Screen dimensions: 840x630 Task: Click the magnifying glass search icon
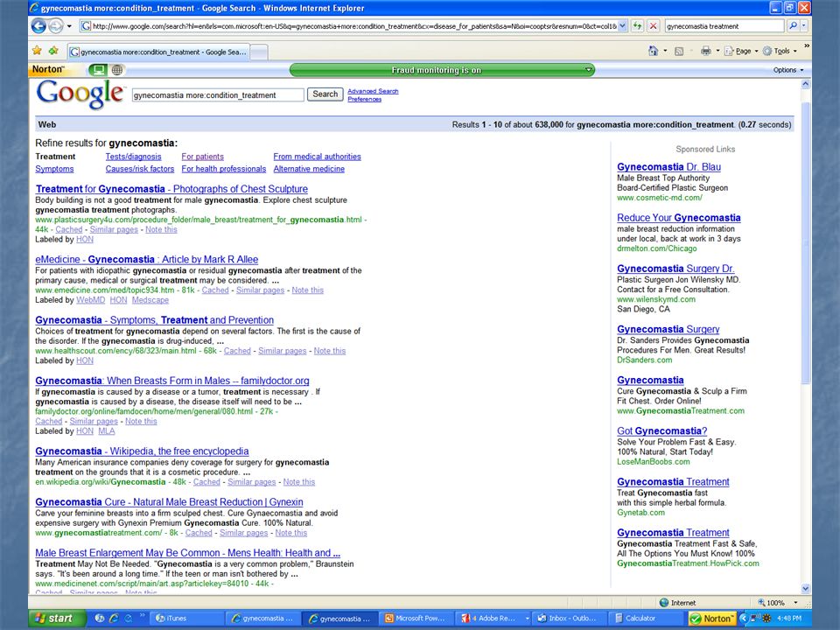pyautogui.click(x=793, y=25)
